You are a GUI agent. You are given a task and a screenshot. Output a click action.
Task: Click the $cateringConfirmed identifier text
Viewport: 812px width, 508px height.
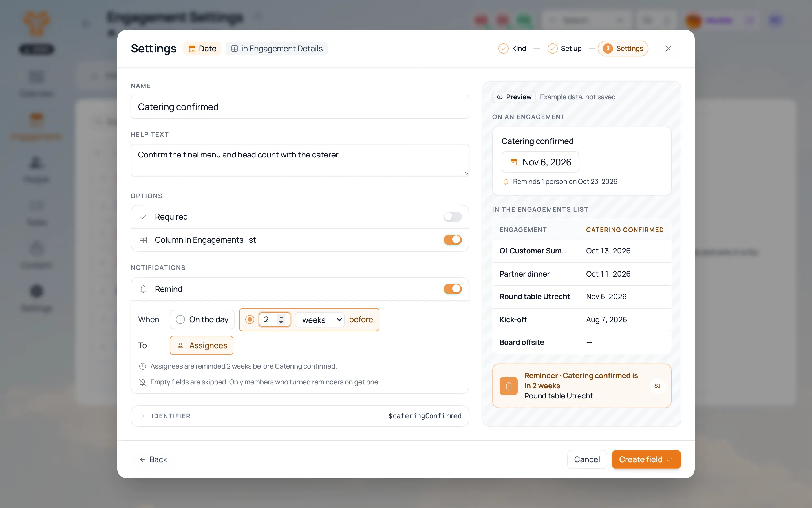pyautogui.click(x=425, y=416)
